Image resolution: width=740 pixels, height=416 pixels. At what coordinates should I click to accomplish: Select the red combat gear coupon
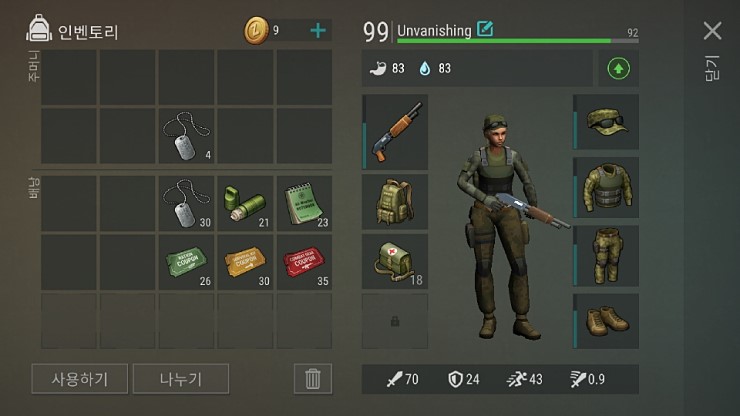tap(304, 262)
